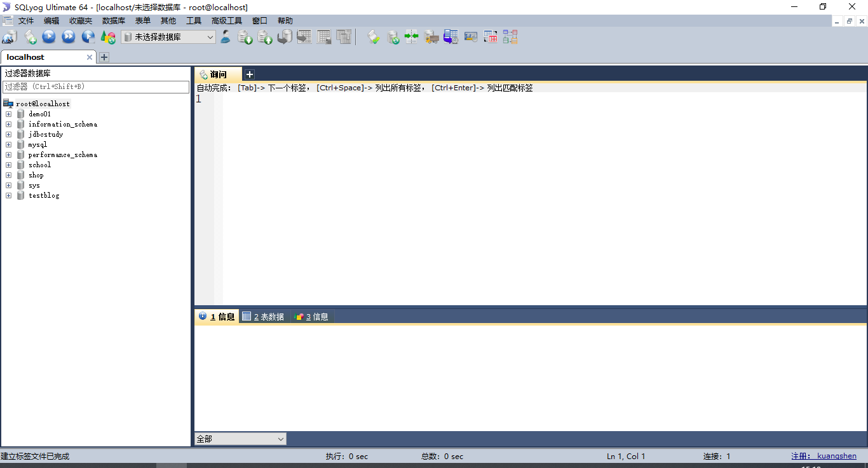
Task: Add a new query tab with plus button
Action: click(x=250, y=74)
